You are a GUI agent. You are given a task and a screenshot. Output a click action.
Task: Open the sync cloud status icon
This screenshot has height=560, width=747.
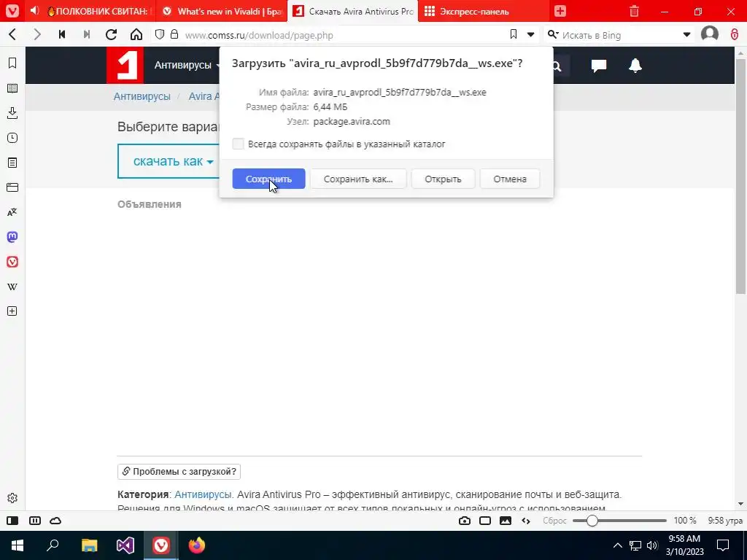(55, 521)
